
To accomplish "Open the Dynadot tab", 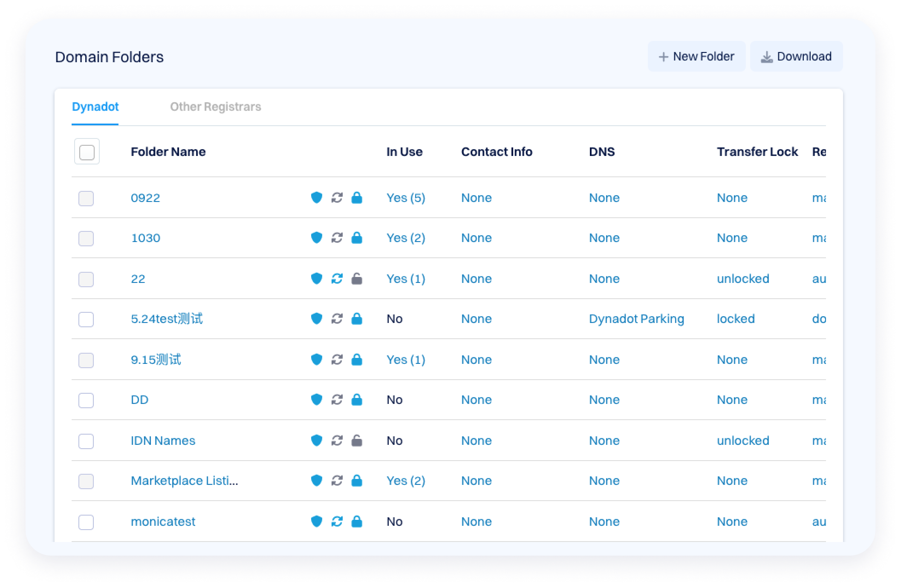I will tap(95, 107).
